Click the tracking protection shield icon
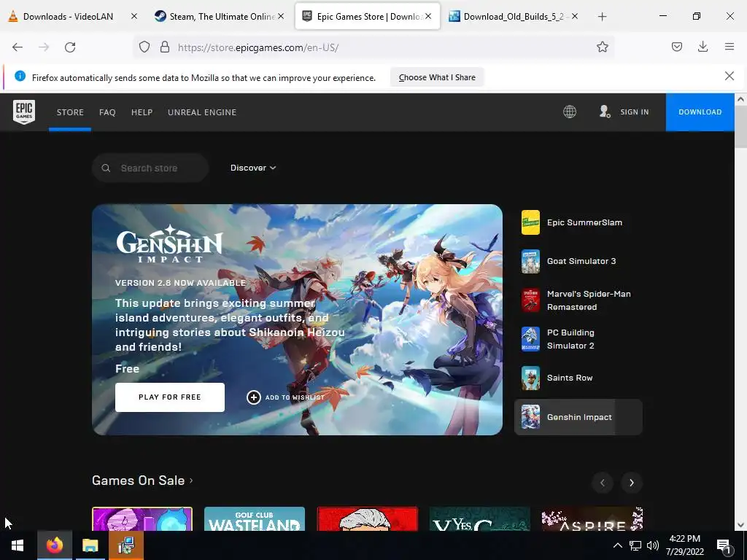Viewport: 747px width, 560px height. click(x=144, y=47)
